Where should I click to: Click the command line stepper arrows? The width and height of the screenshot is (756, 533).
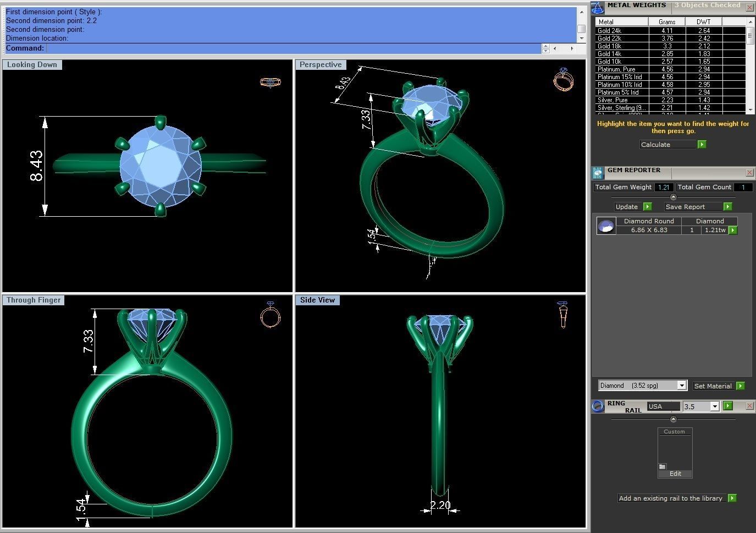pyautogui.click(x=545, y=48)
